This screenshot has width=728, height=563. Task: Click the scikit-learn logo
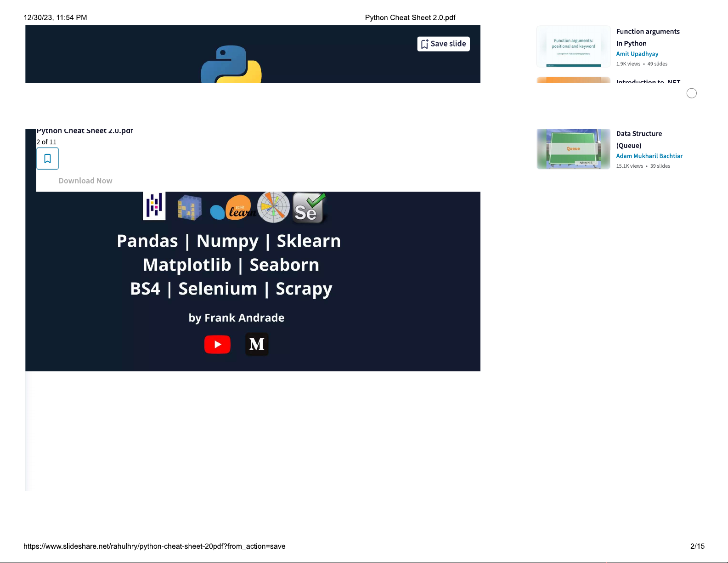pos(232,208)
